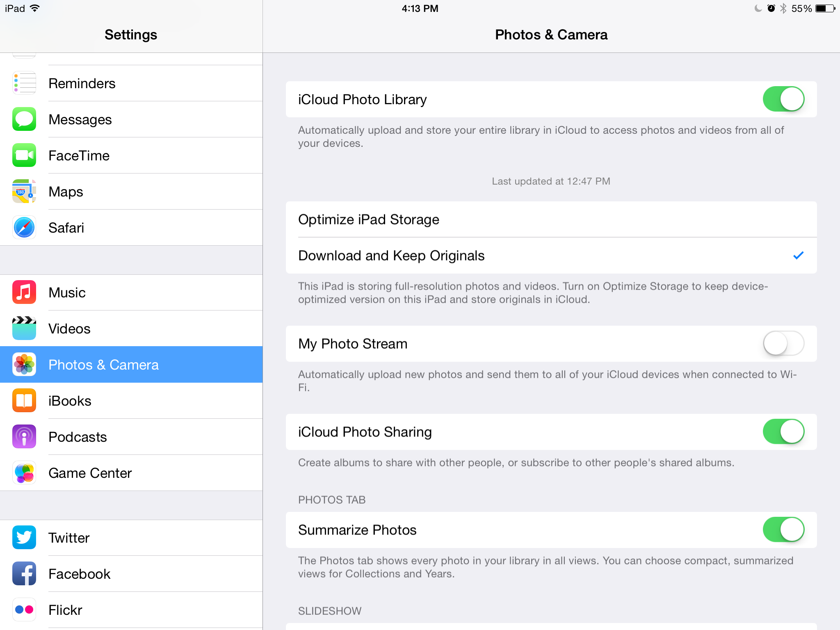Tap the Videos clapperboard icon
This screenshot has width=840, height=630.
point(24,329)
